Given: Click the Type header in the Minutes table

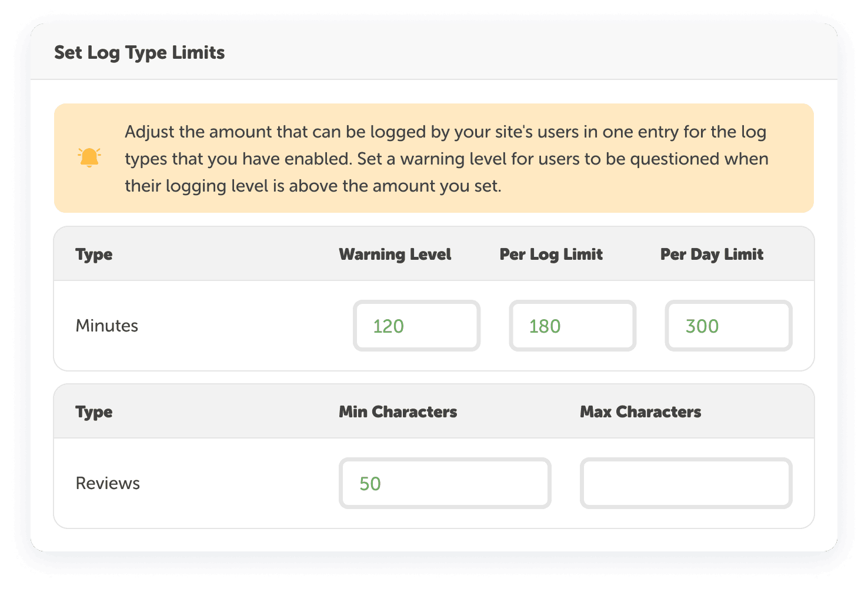Looking at the screenshot, I should [94, 254].
